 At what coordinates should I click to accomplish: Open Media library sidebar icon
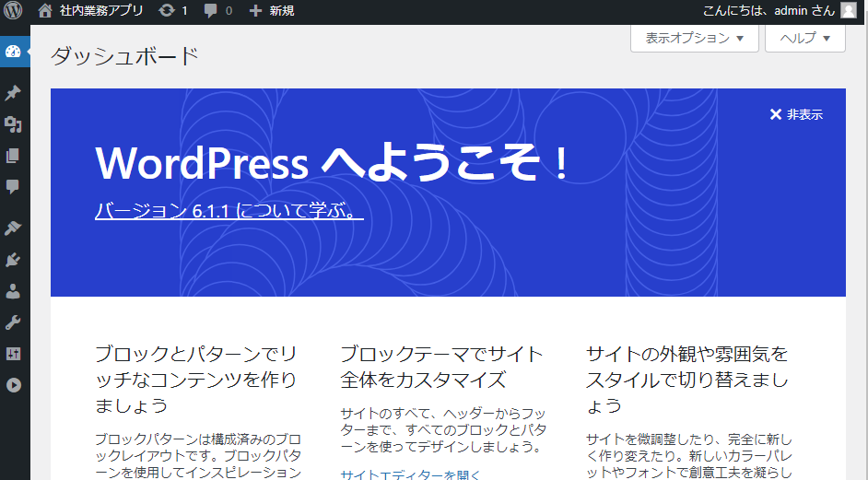click(x=13, y=124)
